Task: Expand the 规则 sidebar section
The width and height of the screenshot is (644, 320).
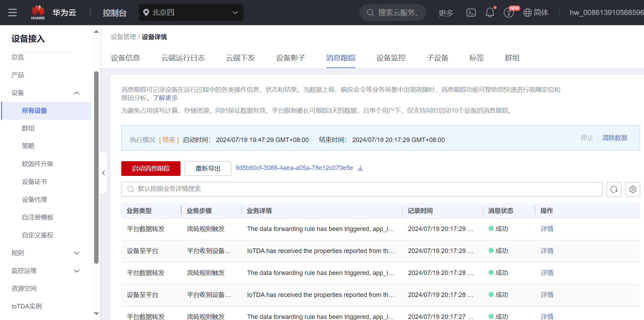Action: (77, 253)
